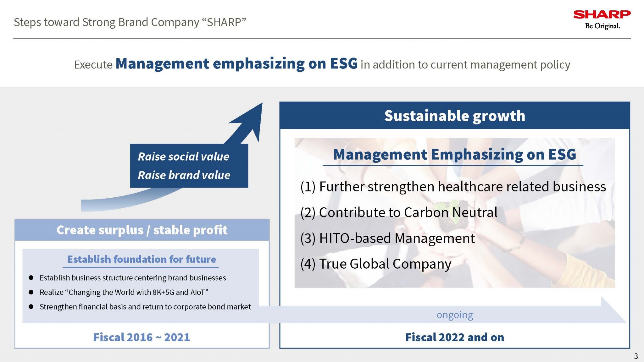Click the red SHARP logo
Viewport: 644px width, 362px height.
602,15
